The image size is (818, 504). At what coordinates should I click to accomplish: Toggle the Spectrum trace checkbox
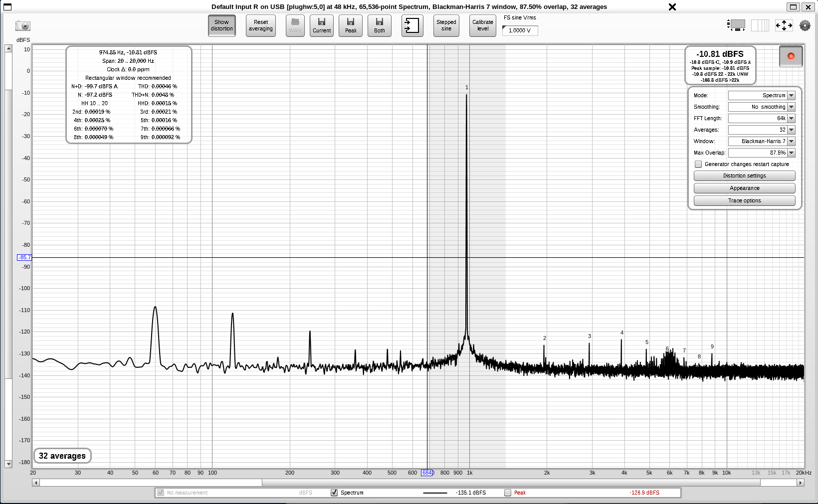[x=334, y=493]
